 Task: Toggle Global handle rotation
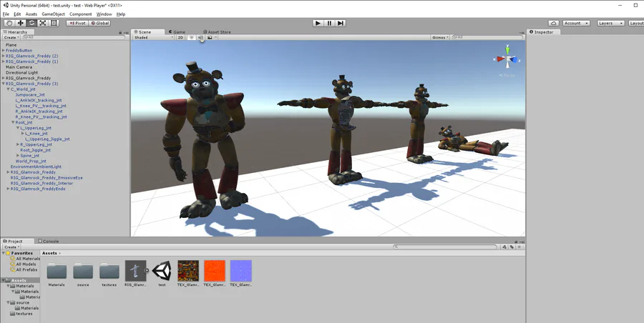click(99, 24)
